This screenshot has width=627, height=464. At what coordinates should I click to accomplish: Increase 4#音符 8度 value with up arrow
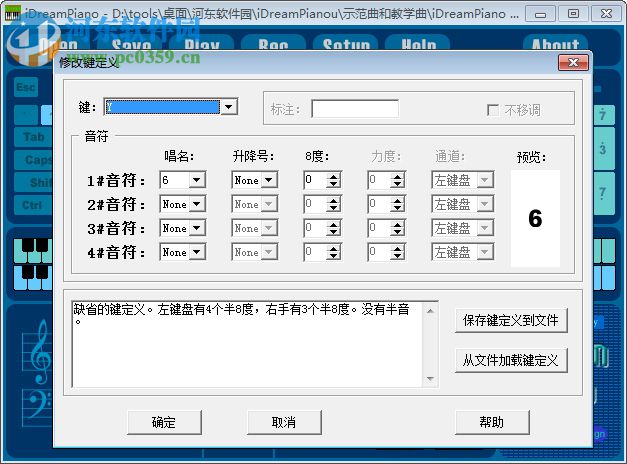pos(333,248)
